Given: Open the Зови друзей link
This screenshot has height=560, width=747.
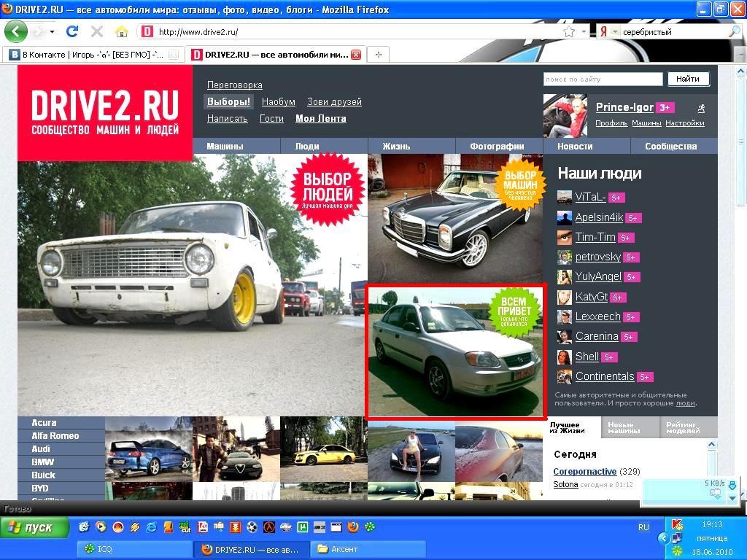Looking at the screenshot, I should [334, 101].
